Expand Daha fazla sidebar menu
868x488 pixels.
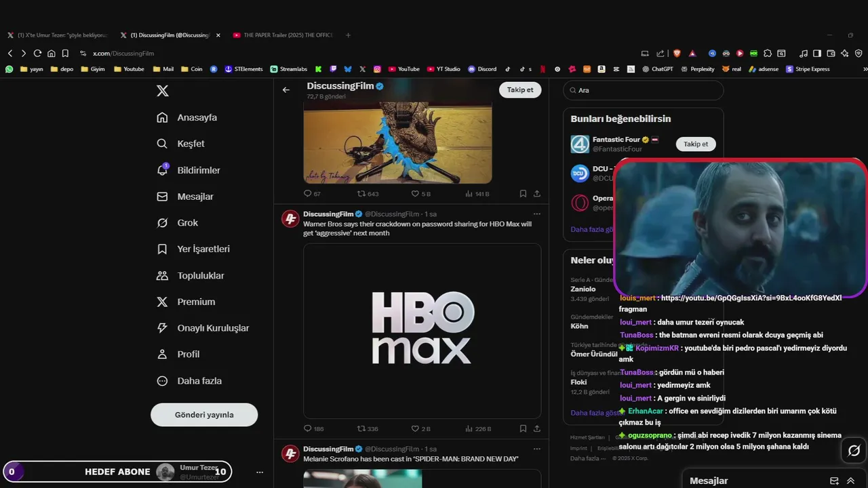click(x=189, y=381)
